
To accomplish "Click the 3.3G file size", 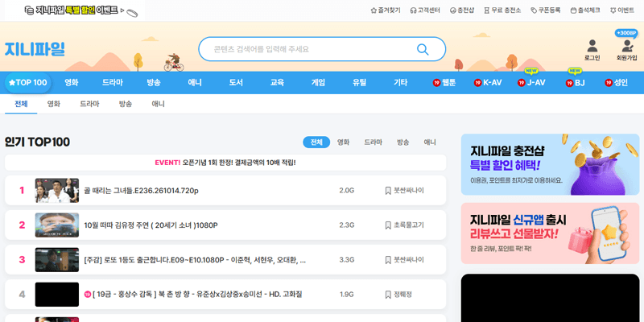I will [347, 260].
